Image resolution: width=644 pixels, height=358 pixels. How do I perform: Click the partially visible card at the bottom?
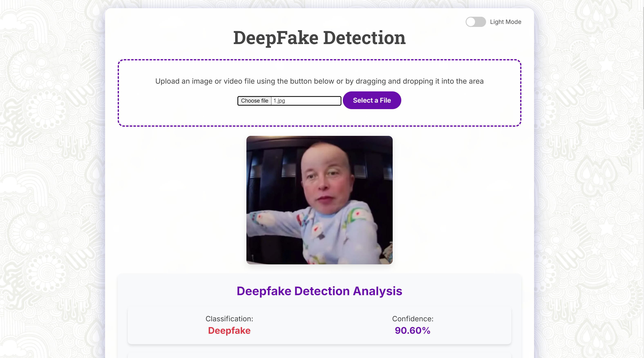click(319, 356)
